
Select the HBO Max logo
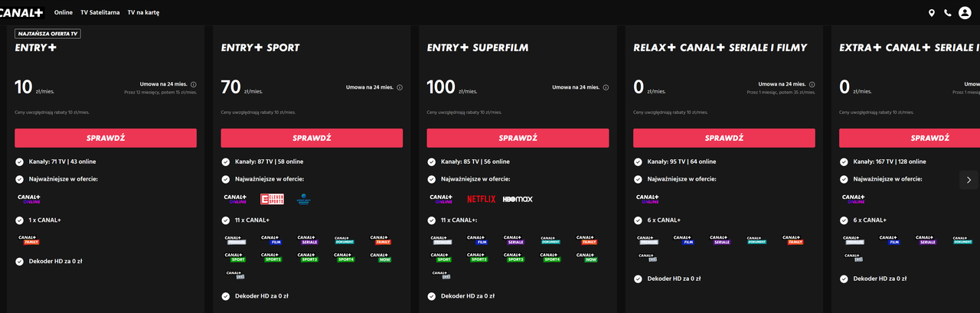click(518, 199)
